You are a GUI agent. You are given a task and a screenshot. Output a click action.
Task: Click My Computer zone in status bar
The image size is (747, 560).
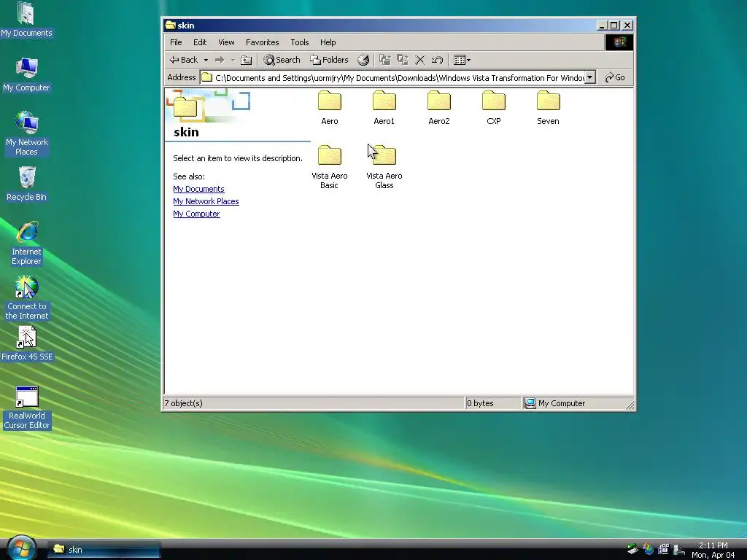tap(555, 403)
